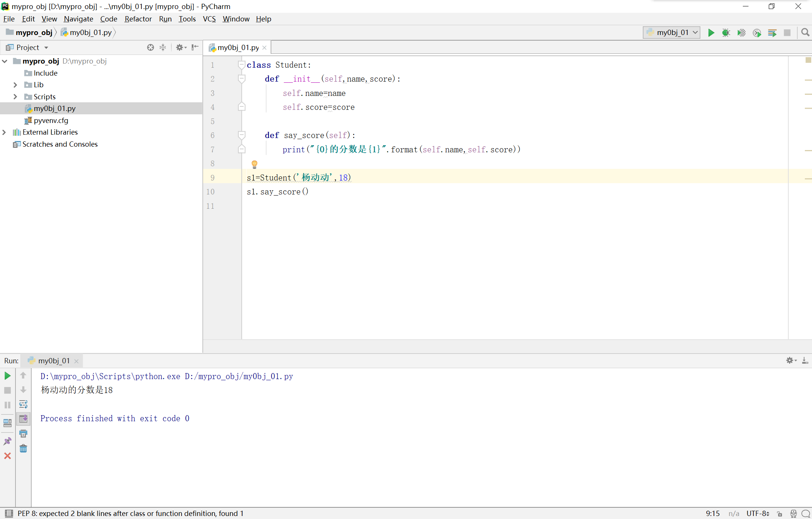Hide the Project tool window
Viewport: 812px width, 519px height.
coord(195,47)
